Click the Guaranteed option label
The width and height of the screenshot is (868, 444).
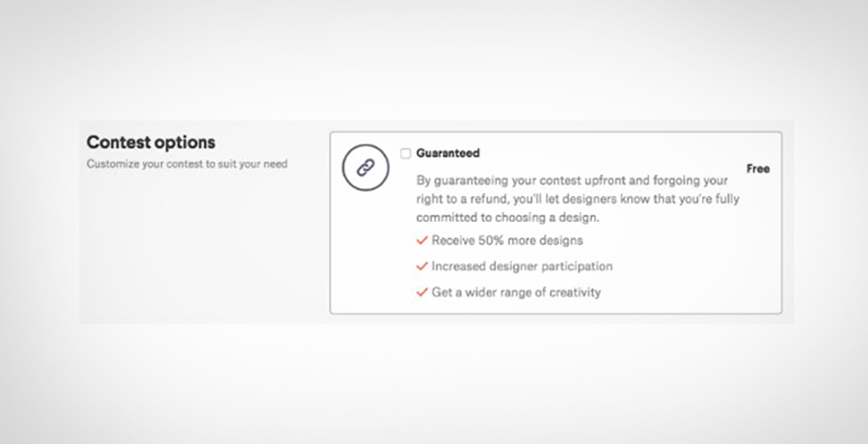[448, 153]
